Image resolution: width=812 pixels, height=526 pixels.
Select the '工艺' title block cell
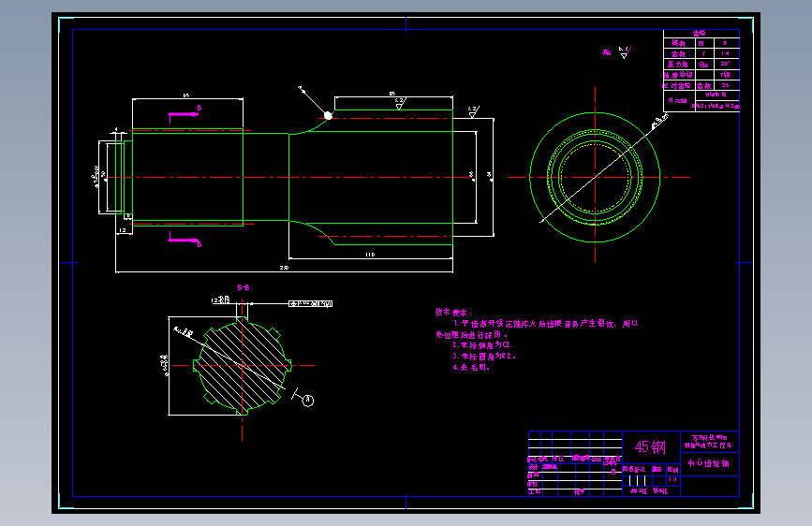(x=534, y=491)
